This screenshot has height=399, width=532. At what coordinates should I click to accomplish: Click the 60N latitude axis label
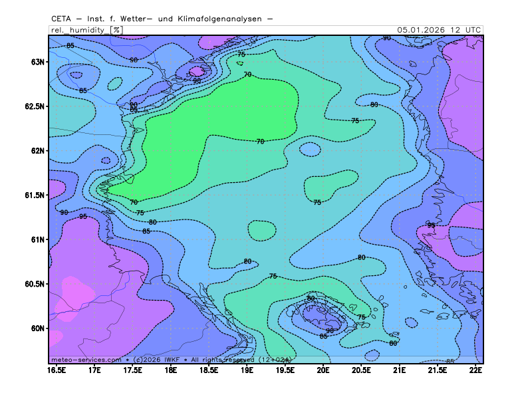37,329
